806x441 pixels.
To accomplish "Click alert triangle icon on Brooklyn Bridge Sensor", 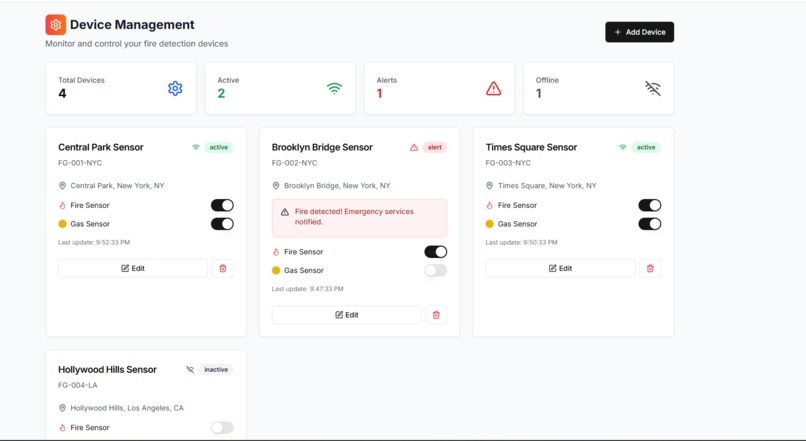I will tap(414, 148).
